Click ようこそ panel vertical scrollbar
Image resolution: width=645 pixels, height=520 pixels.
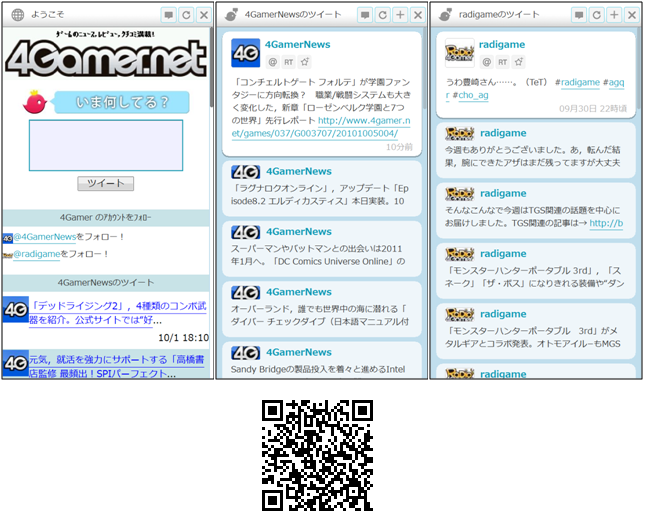(211, 66)
